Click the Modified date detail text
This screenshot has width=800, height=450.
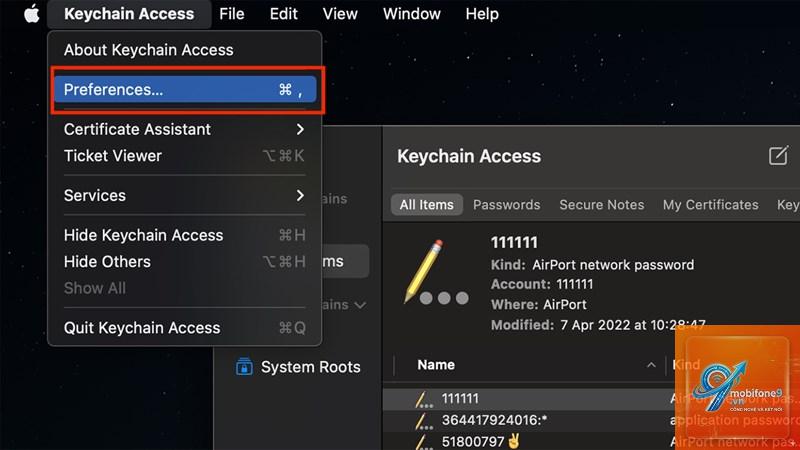[x=598, y=325]
